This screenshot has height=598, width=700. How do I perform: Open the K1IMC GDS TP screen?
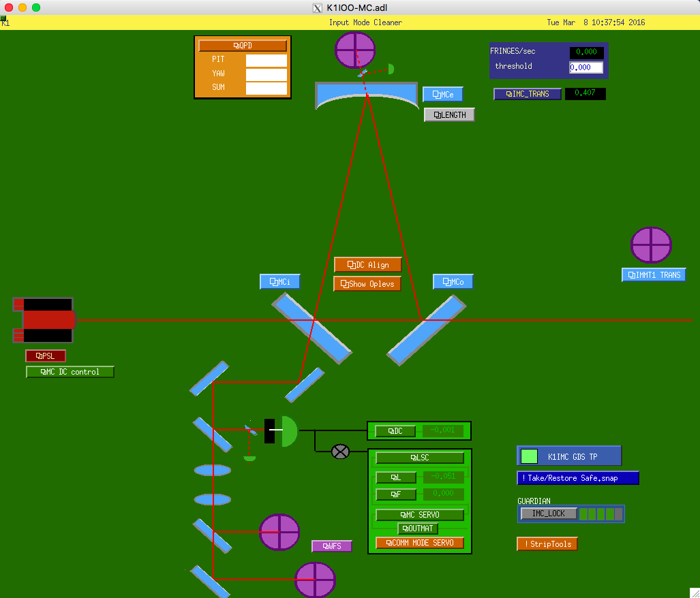pyautogui.click(x=569, y=456)
